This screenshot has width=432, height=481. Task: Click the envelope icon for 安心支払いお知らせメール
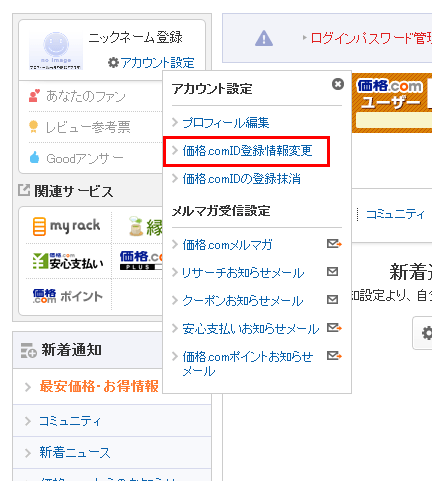(334, 328)
